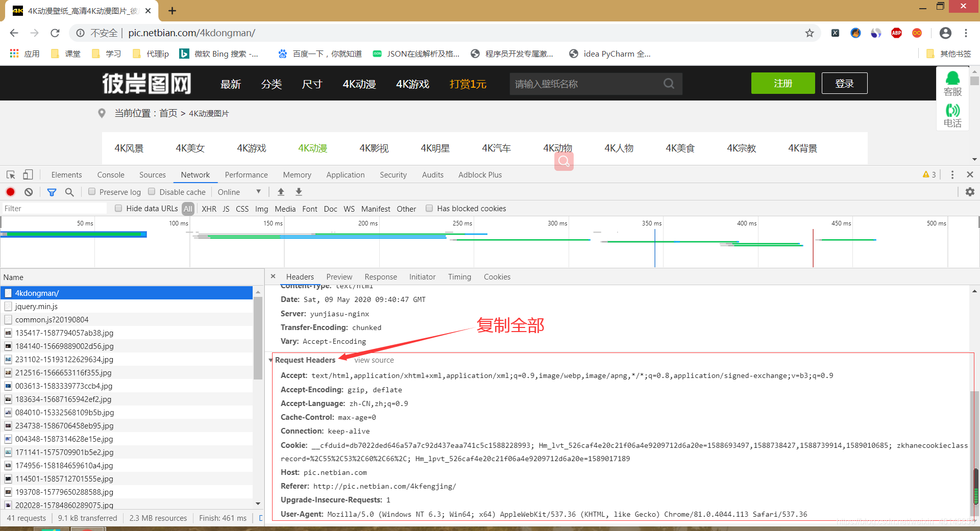
Task: Open the DevTools more options menu
Action: point(952,174)
